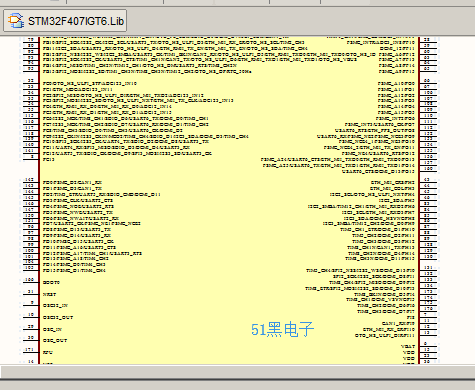The image size is (475, 390).
Task: Select the PD0 FSMC_D2/CAN1_RX pin label
Action: (72, 183)
